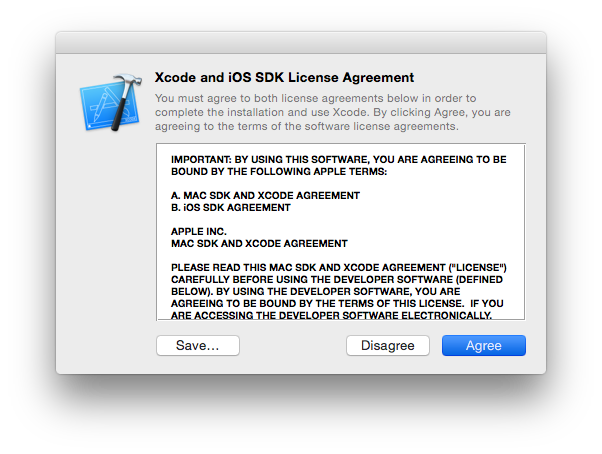Click the 'BOUND BY THE FOLLOWING APPLE TERMS' line
The height and width of the screenshot is (454, 602).
pos(279,172)
